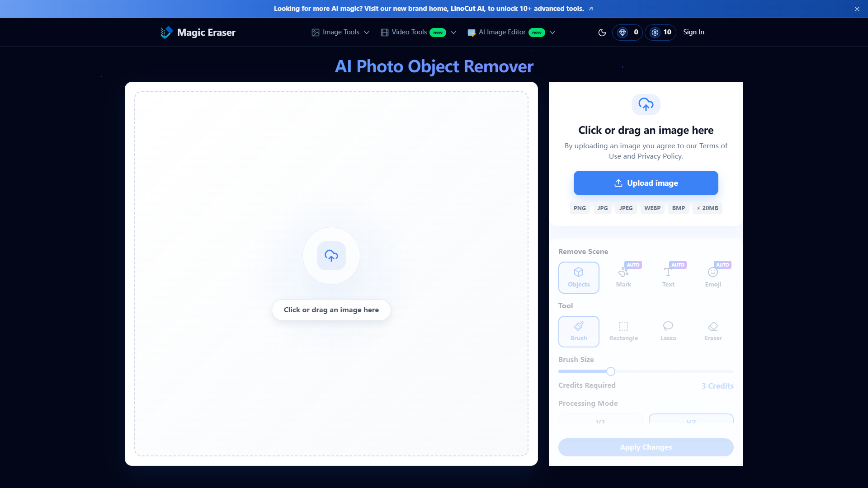Viewport: 868px width, 488px height.
Task: Adjust the Brush Size slider handle
Action: tap(611, 371)
